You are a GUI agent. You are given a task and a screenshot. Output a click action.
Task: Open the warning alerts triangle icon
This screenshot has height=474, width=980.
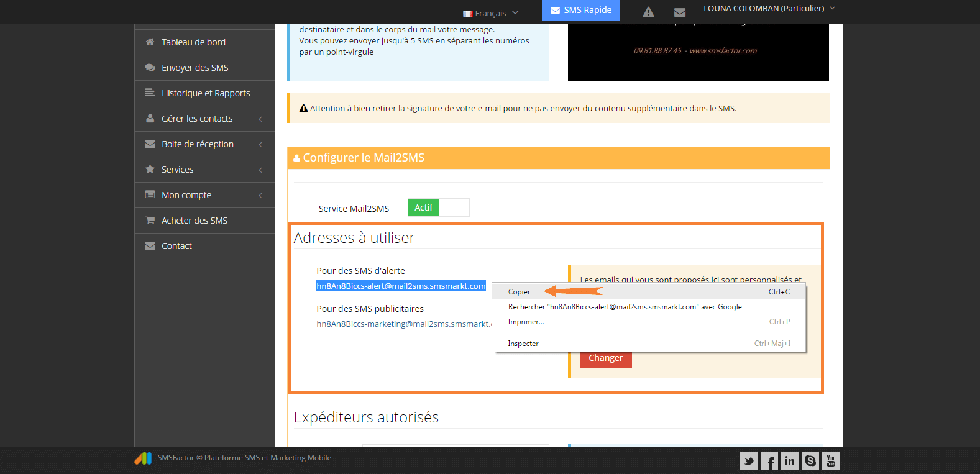[648, 12]
